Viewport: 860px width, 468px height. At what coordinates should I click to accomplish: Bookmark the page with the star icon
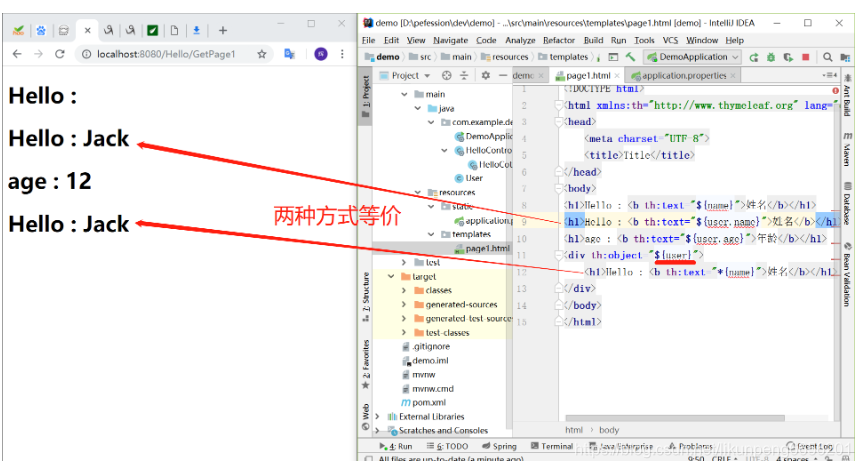tap(262, 54)
